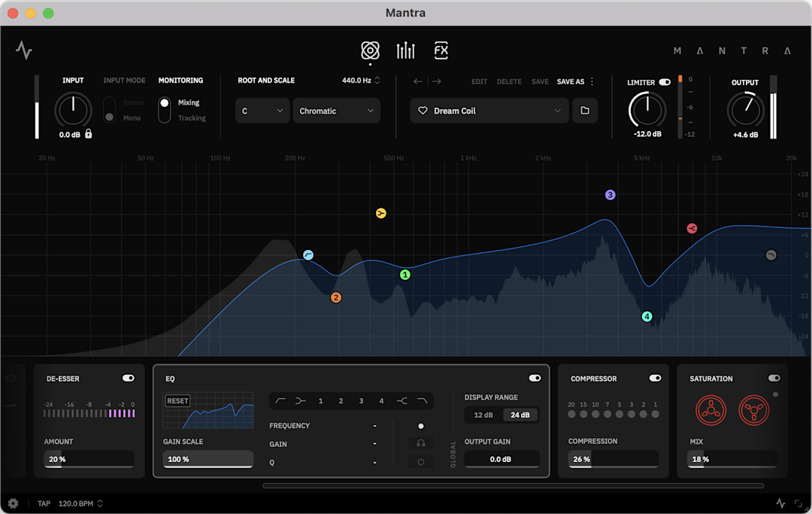The height and width of the screenshot is (514, 812).
Task: Select the 12 dB display range
Action: tap(483, 415)
